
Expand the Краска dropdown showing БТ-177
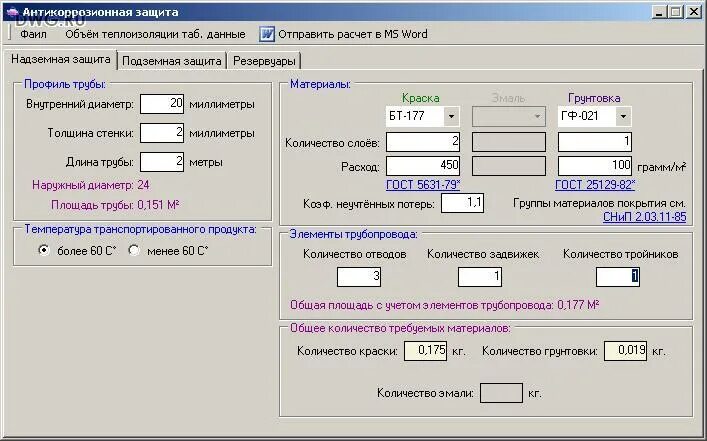pyautogui.click(x=451, y=116)
